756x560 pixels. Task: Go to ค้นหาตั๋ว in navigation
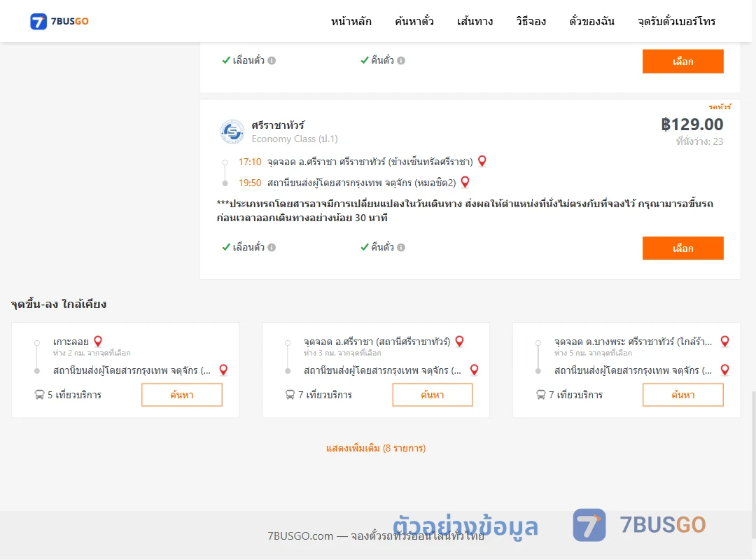tap(414, 22)
